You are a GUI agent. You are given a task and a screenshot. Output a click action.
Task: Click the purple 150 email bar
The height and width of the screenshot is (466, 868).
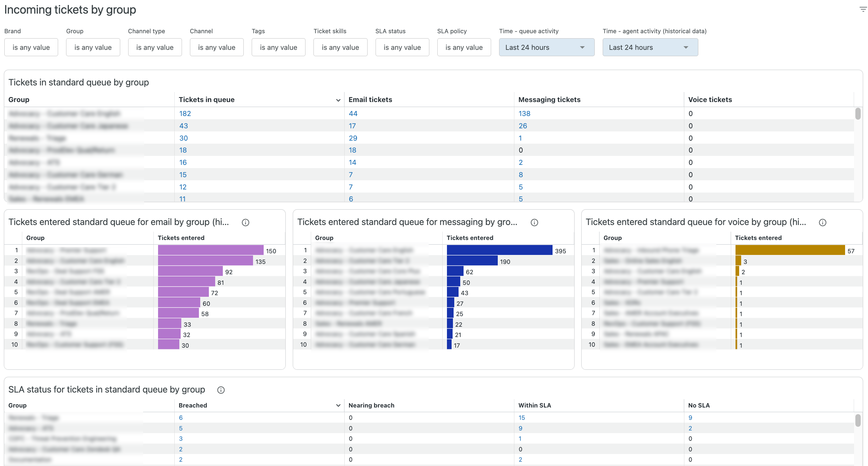click(x=210, y=250)
